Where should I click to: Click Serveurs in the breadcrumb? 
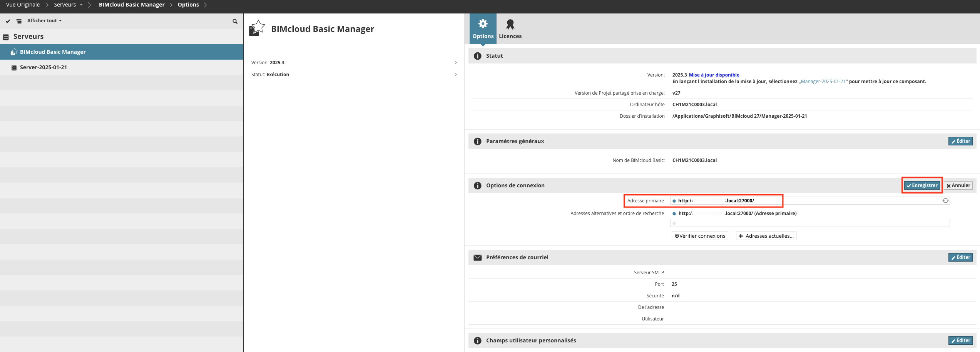65,5
